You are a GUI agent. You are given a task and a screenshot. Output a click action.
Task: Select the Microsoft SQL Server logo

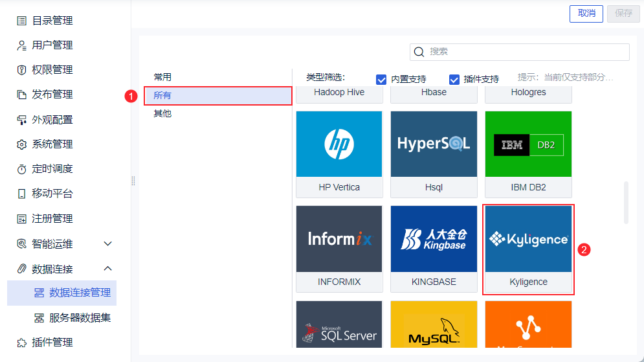pos(339,324)
